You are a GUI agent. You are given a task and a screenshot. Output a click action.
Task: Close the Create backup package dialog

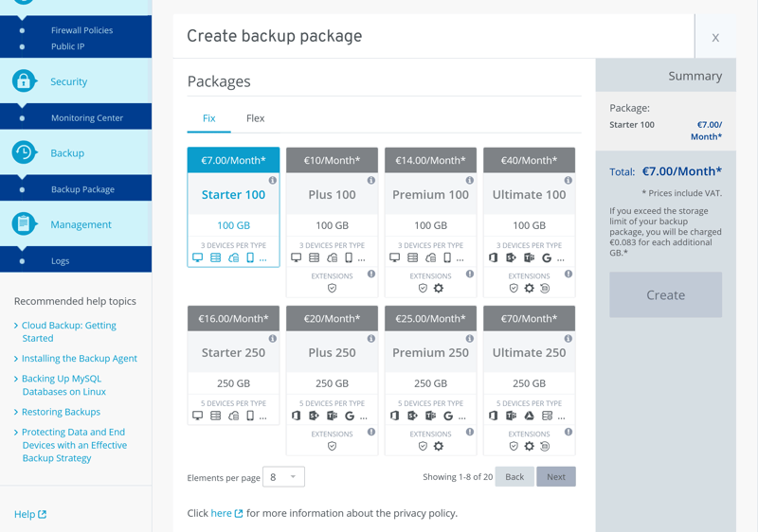coord(715,38)
